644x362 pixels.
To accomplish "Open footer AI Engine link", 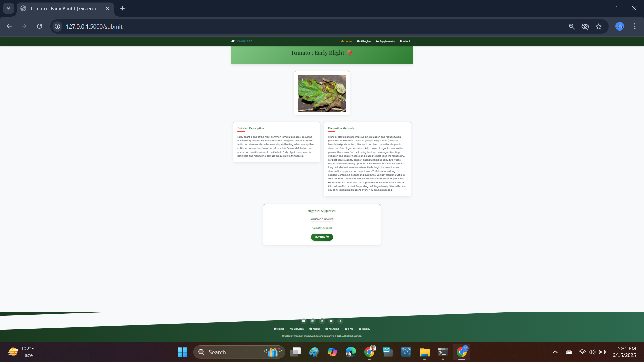I will coord(332,329).
